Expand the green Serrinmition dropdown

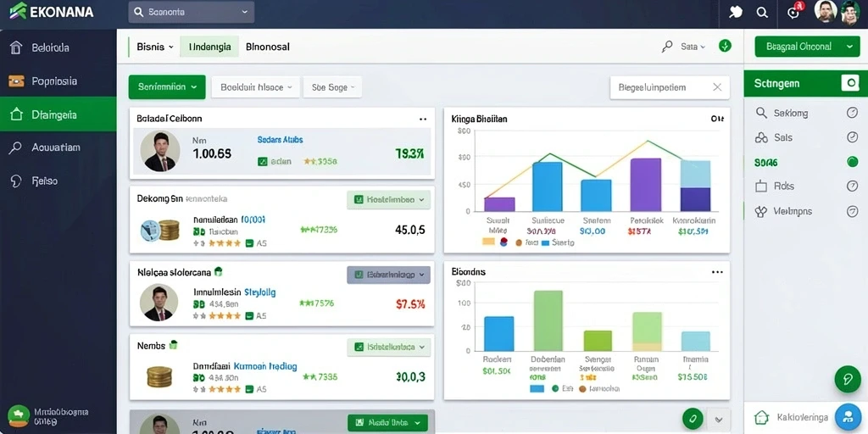tap(167, 87)
